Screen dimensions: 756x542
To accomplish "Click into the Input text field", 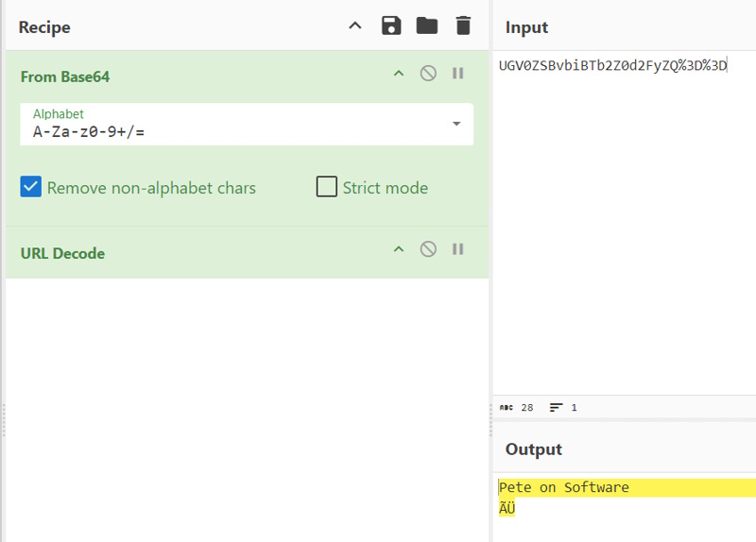I will point(625,222).
